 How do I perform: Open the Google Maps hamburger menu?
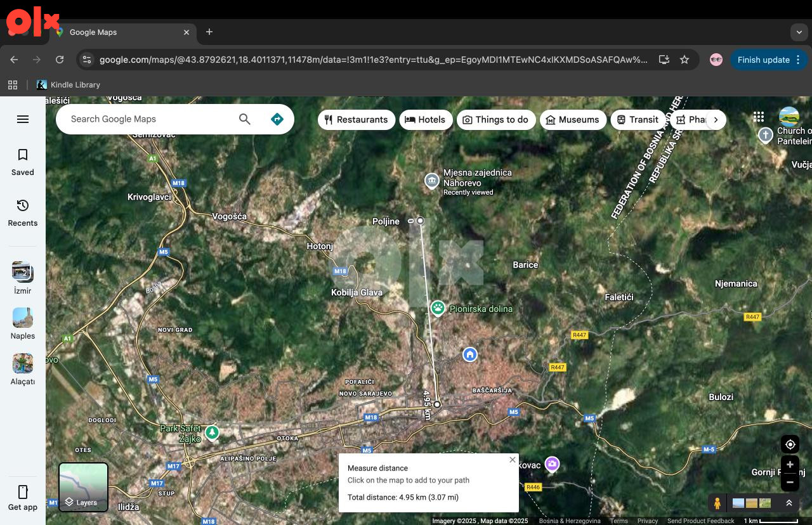click(23, 119)
